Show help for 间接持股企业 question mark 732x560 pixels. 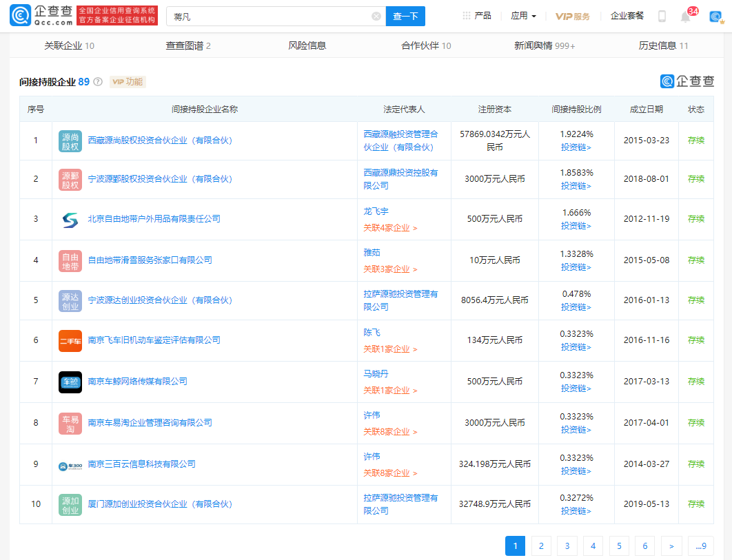[x=98, y=82]
